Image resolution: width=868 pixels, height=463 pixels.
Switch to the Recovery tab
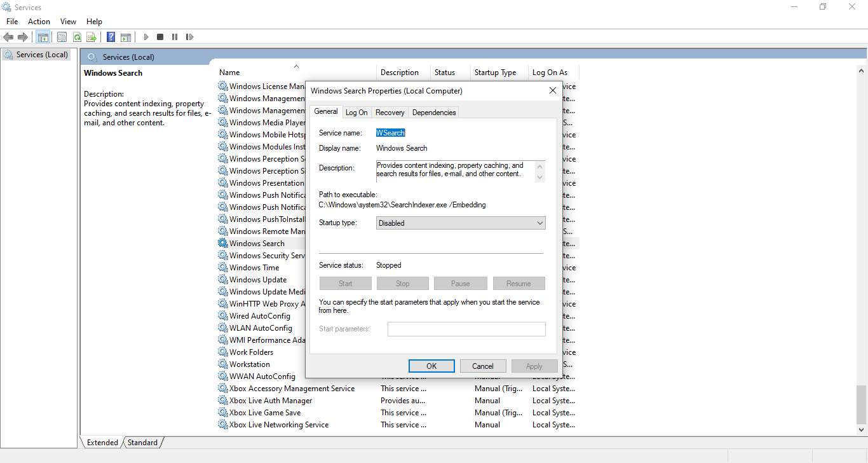click(390, 113)
